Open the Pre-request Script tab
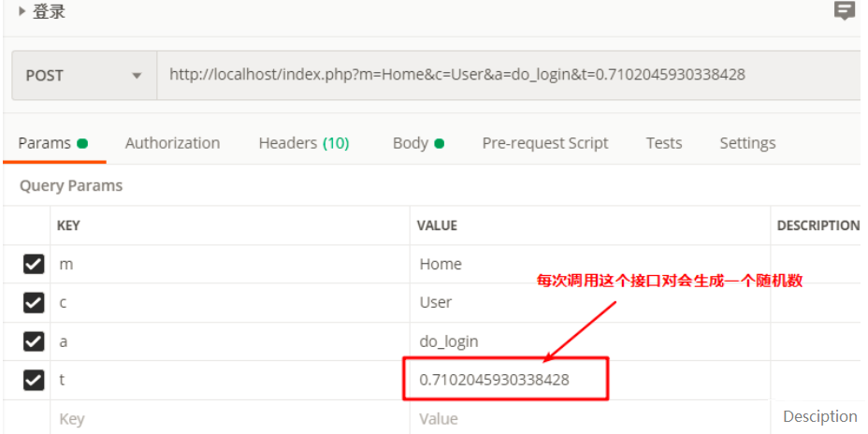This screenshot has height=434, width=868. click(544, 143)
